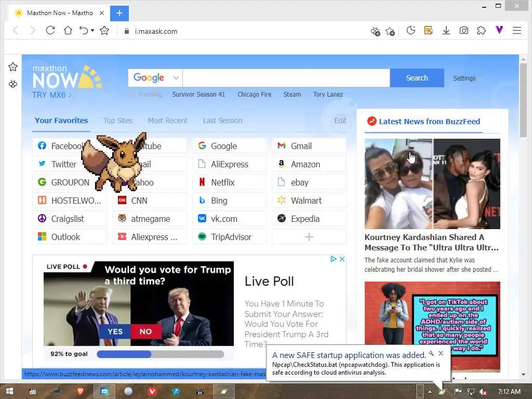Open the TikTok ADHD article thumbnail
532x399 pixels.
click(432, 327)
